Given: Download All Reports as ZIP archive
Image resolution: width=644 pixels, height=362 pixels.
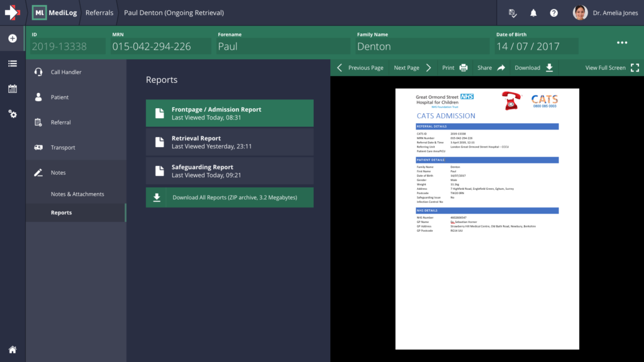Looking at the screenshot, I should (229, 197).
